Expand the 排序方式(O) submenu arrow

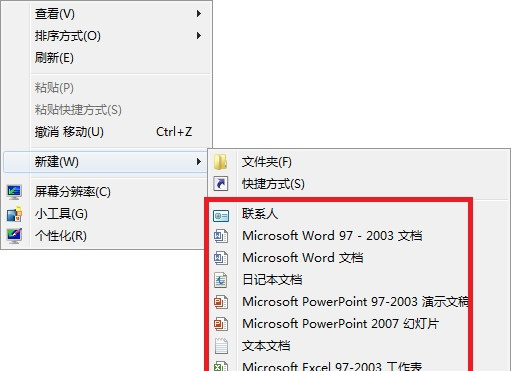[199, 36]
